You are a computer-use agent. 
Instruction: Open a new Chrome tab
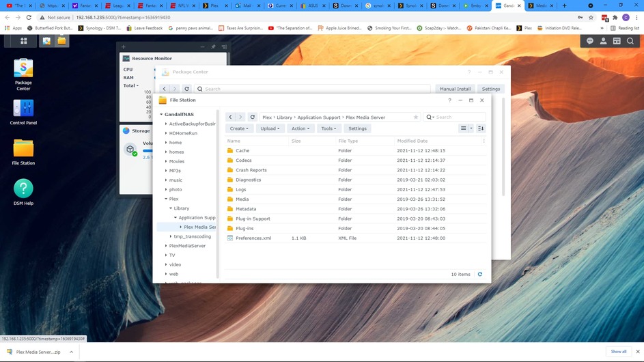pyautogui.click(x=564, y=5)
